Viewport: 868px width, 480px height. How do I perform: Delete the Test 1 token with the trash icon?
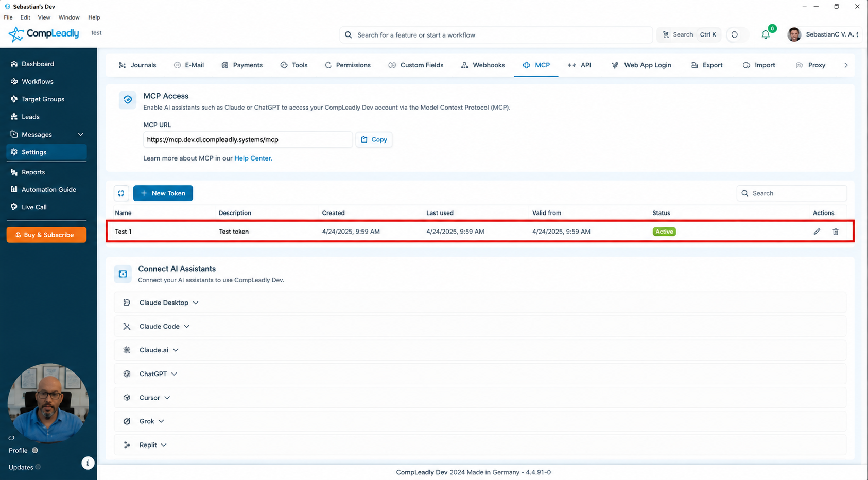(836, 232)
